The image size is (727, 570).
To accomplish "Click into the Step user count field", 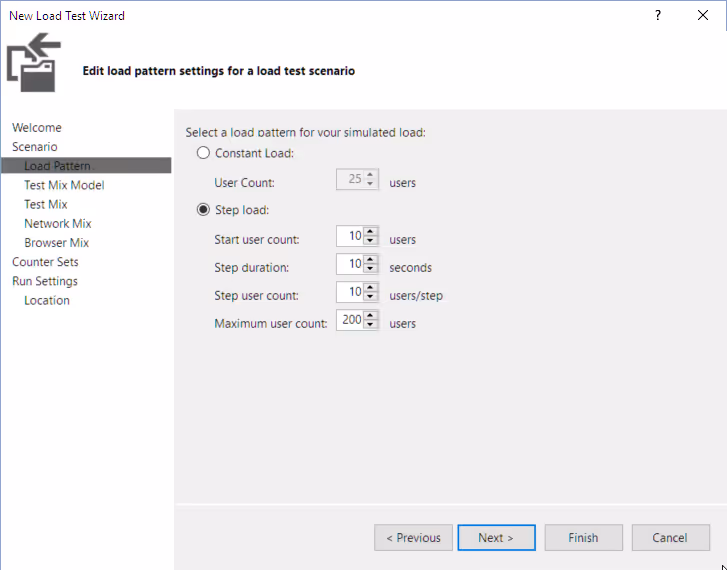I will pyautogui.click(x=351, y=292).
